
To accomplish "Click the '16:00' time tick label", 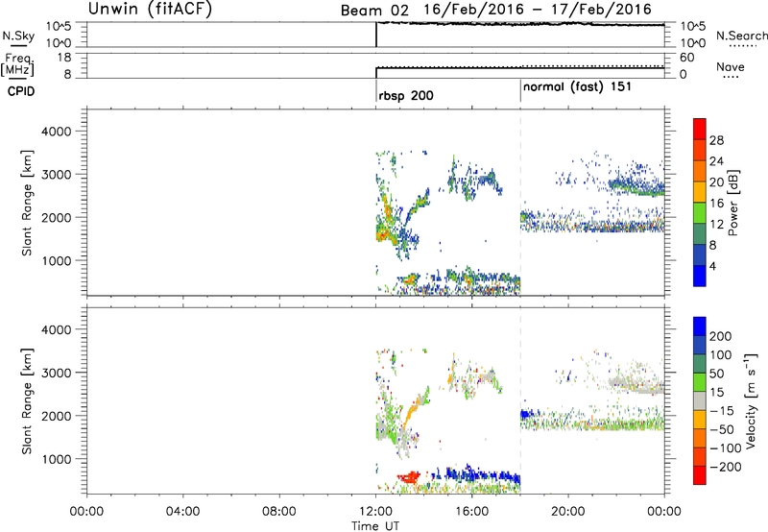I will point(471,512).
